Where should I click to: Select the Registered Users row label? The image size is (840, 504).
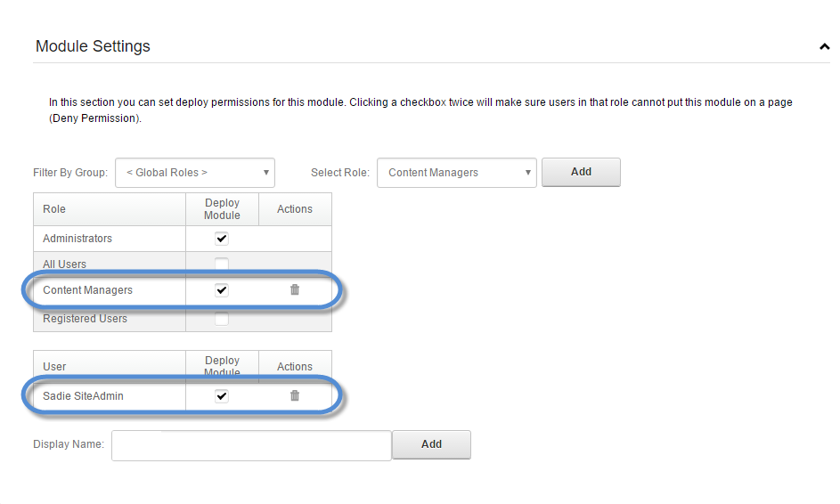(x=85, y=319)
